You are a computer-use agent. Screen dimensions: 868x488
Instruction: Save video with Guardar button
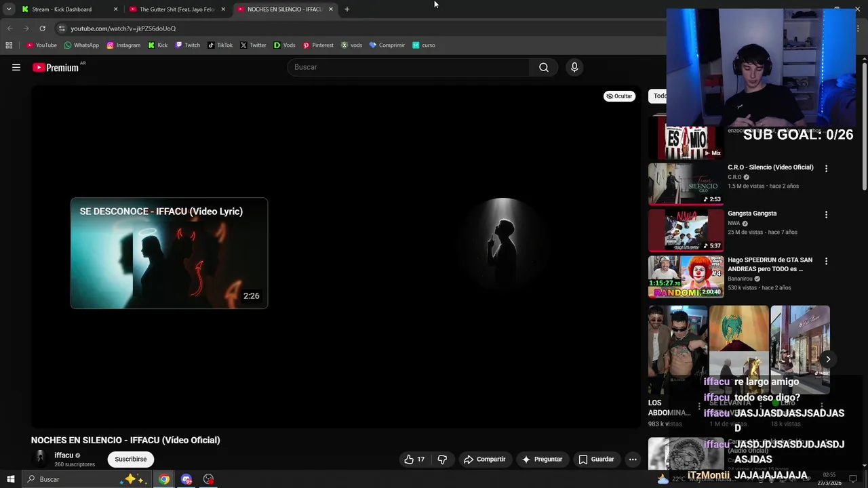(x=596, y=460)
